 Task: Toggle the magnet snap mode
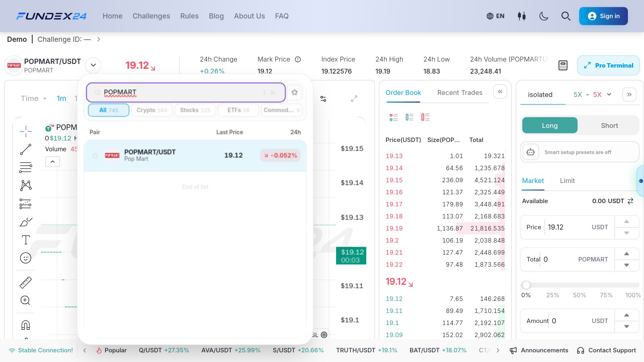point(26,325)
